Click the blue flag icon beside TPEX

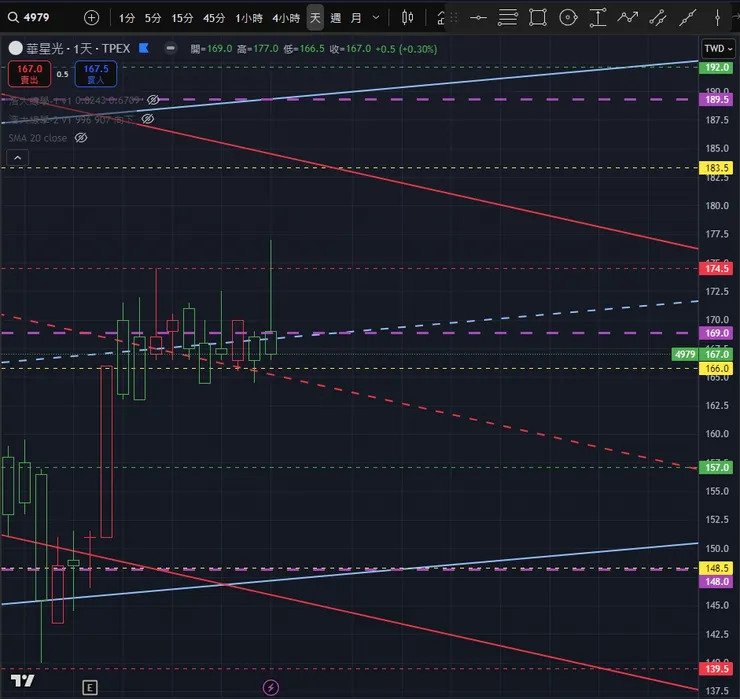pyautogui.click(x=144, y=48)
